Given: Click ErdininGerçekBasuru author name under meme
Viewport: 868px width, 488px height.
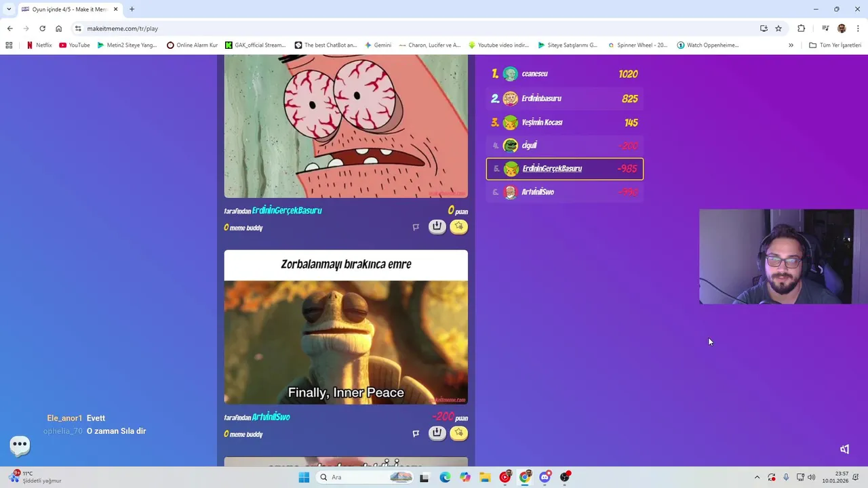Looking at the screenshot, I should tap(287, 210).
